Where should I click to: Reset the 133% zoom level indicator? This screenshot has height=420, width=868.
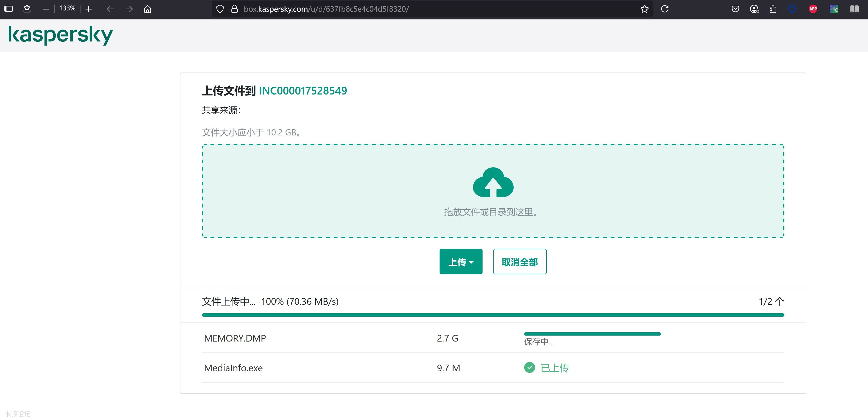coord(67,9)
